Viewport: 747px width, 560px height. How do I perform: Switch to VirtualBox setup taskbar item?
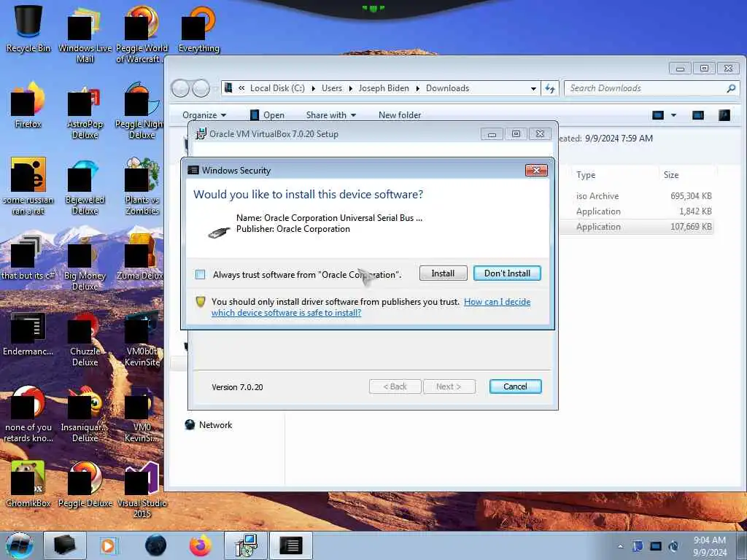coord(246,545)
